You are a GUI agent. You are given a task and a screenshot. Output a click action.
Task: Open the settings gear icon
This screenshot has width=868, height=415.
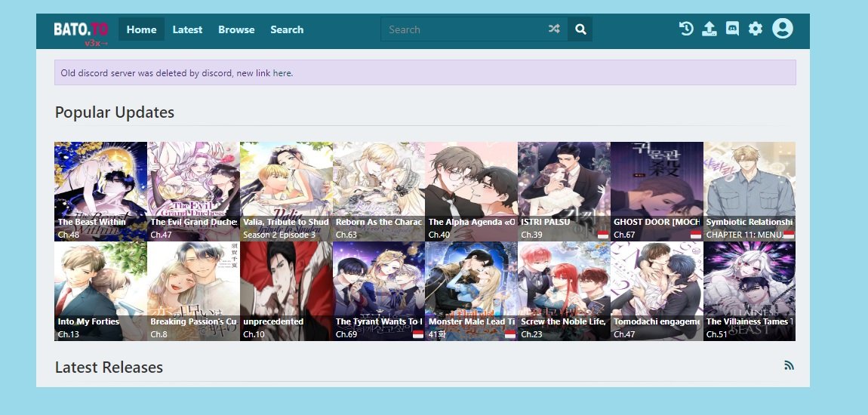(755, 29)
